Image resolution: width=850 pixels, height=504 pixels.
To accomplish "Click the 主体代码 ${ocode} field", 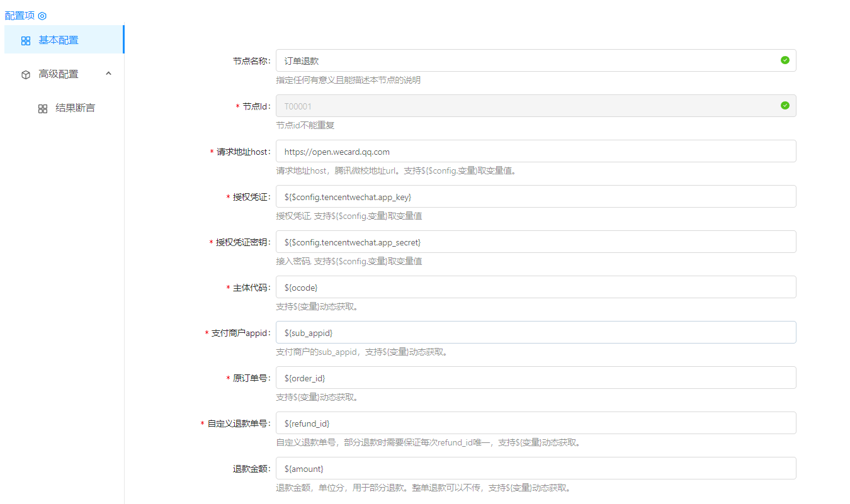I will 535,287.
